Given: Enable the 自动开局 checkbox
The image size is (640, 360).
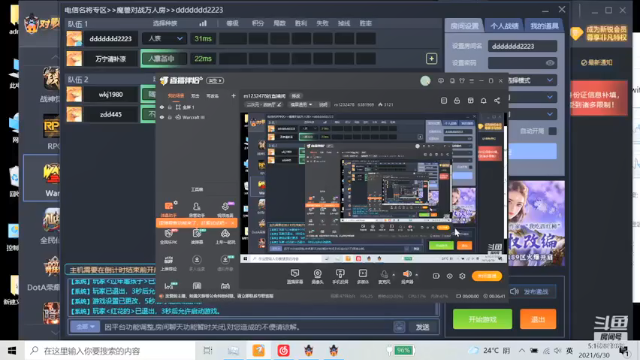Looking at the screenshot, I should coord(552,131).
